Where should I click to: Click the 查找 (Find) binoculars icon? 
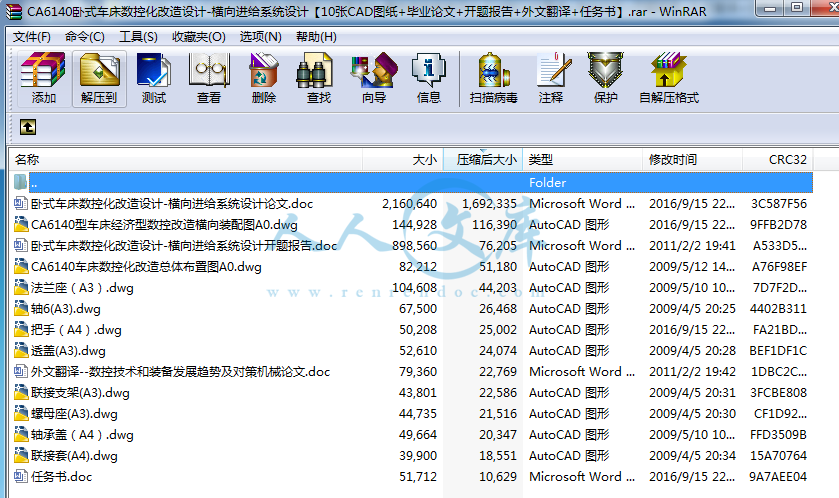[x=316, y=70]
